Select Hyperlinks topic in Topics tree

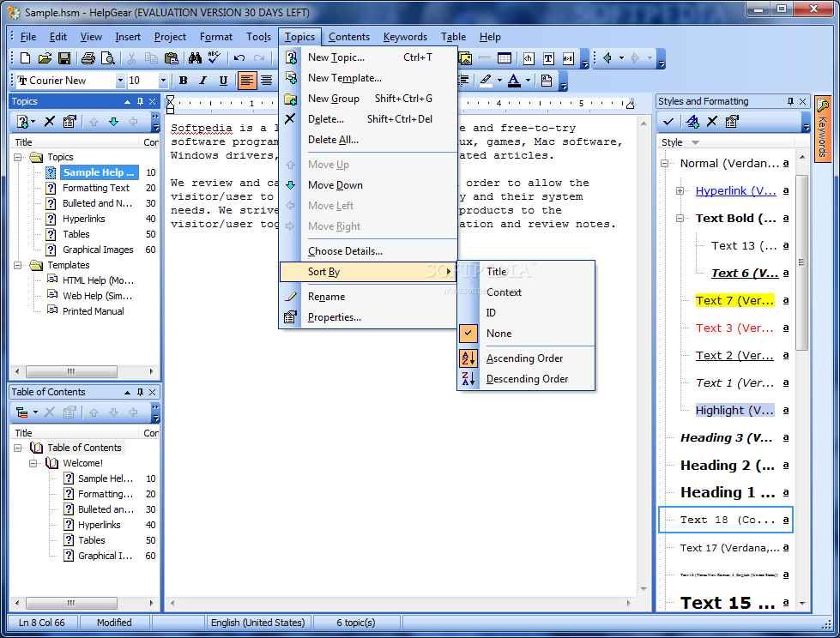[84, 219]
